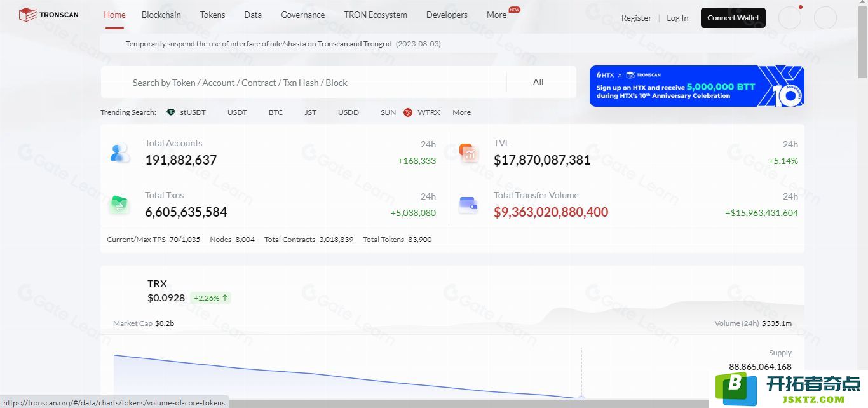
Task: Click the green Total Txns icon
Action: click(x=119, y=205)
